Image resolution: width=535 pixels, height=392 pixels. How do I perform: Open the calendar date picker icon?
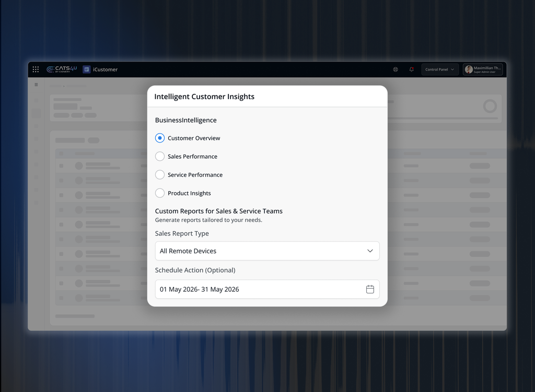coord(370,289)
